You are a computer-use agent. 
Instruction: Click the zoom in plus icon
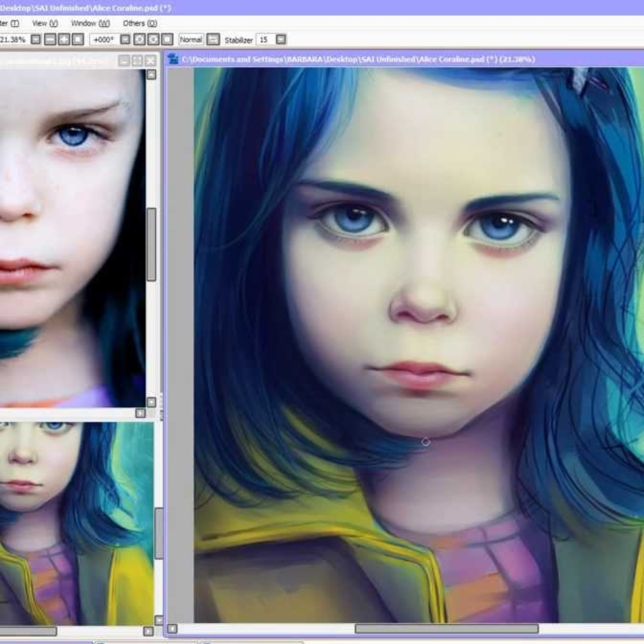(x=64, y=39)
